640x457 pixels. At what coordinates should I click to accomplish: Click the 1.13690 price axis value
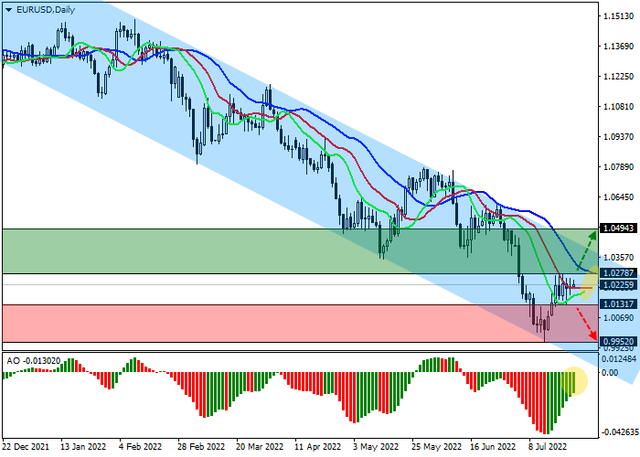click(619, 47)
